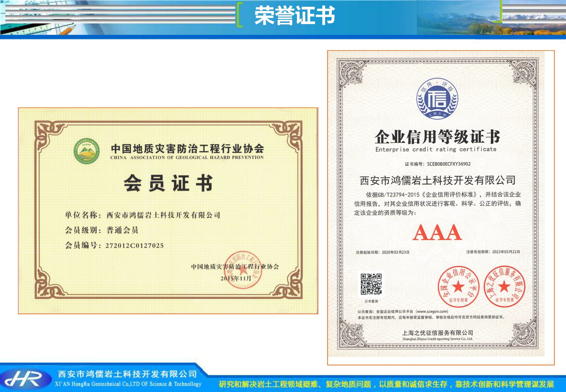Click the mountain landscape photo in header
Screen dimensions: 566x392
coord(491,17)
